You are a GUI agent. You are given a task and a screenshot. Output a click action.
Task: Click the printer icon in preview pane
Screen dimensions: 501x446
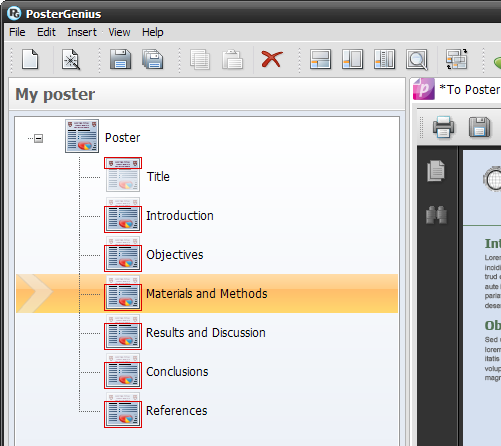tap(443, 127)
